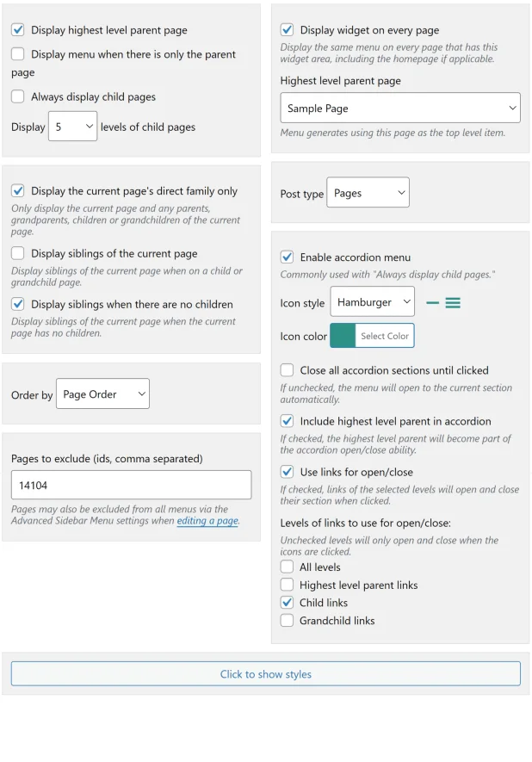Open the Post type dropdown
The height and width of the screenshot is (762, 532).
pos(368,193)
